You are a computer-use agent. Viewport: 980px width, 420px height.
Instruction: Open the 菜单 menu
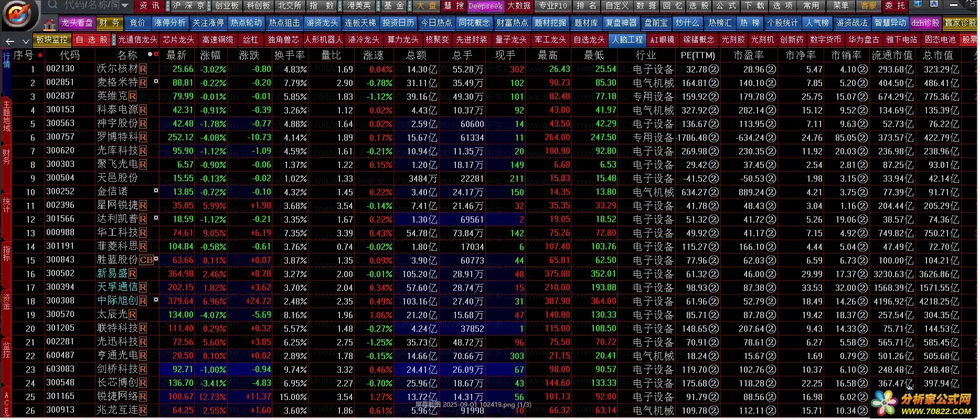(840, 5)
